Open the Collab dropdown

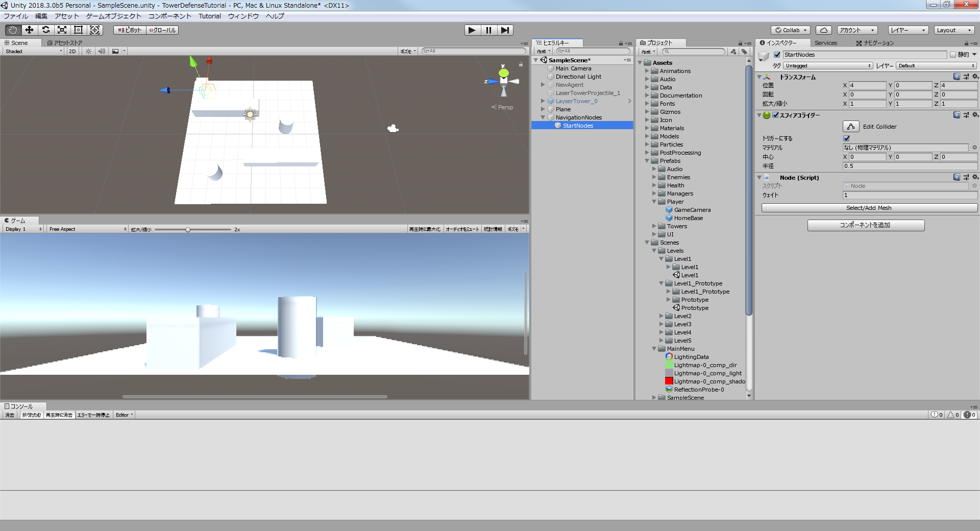(x=791, y=30)
